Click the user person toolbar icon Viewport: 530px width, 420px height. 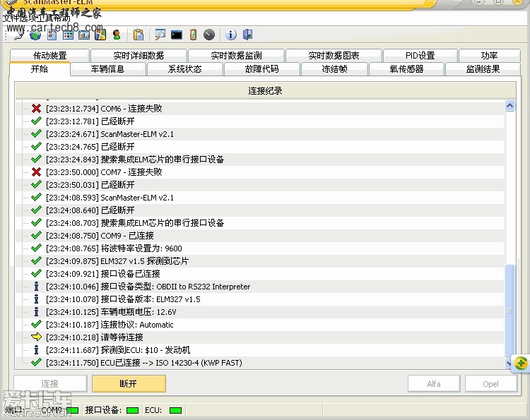coord(117,35)
